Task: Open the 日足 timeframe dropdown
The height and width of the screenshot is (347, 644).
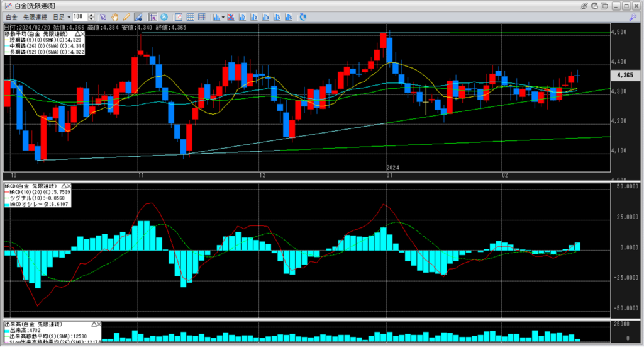Action: (x=62, y=17)
